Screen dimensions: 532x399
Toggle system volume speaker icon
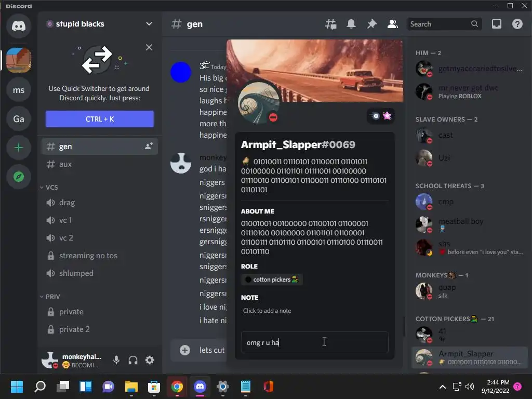(470, 387)
